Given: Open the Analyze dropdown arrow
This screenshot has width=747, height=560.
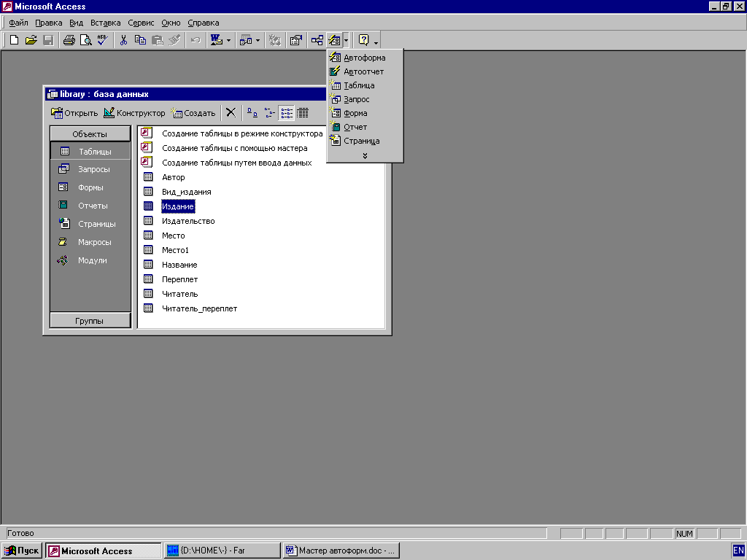Looking at the screenshot, I should click(258, 41).
